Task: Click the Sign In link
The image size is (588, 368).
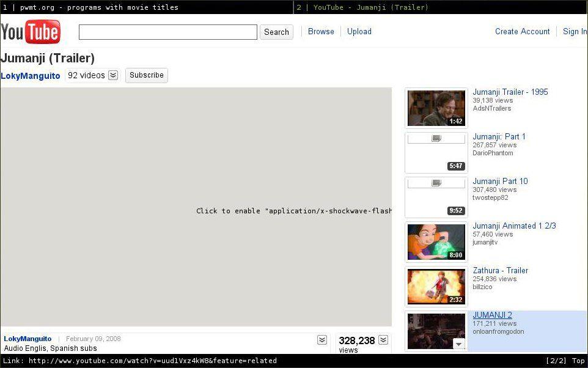Action: coord(575,32)
